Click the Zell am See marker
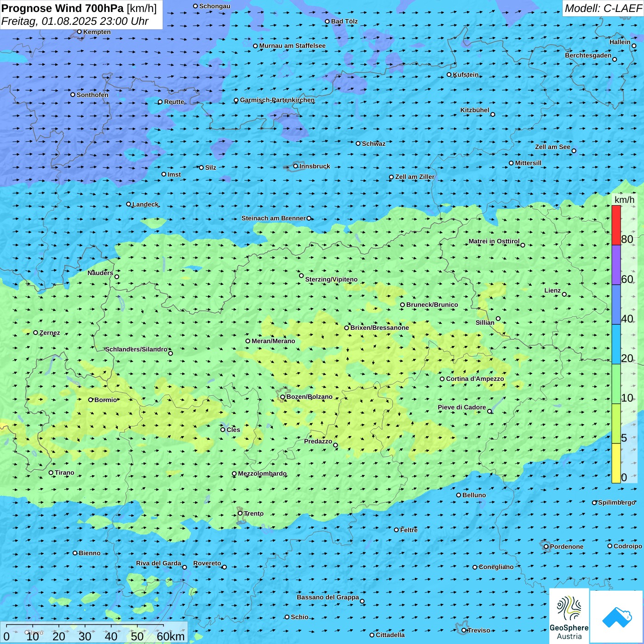The height and width of the screenshot is (644, 644). (x=574, y=151)
